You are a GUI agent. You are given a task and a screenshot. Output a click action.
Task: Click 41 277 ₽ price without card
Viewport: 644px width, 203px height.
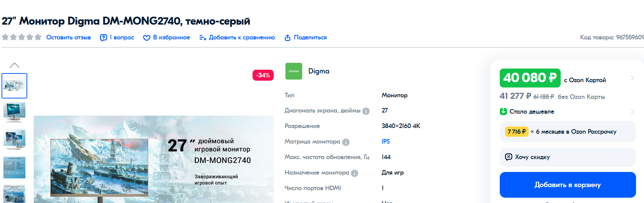515,96
